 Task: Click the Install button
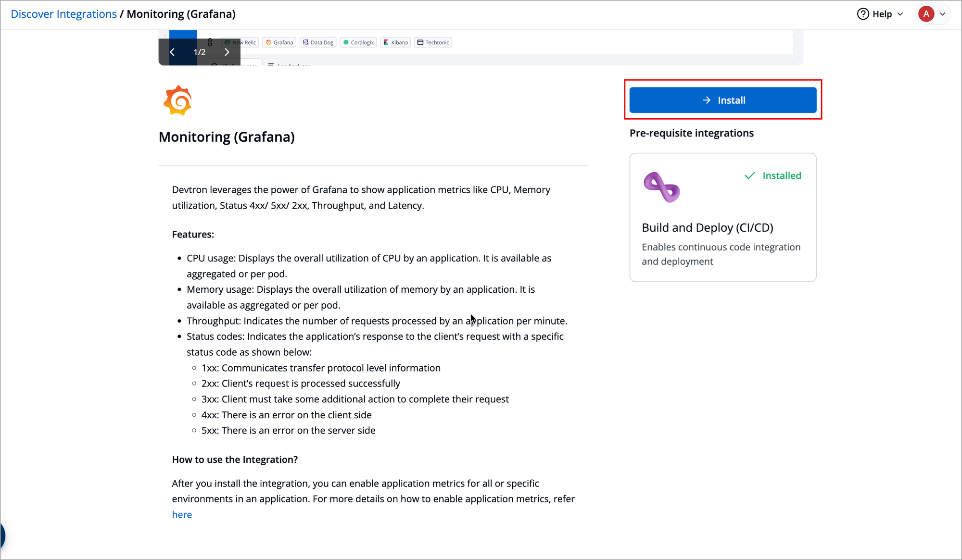coord(722,100)
